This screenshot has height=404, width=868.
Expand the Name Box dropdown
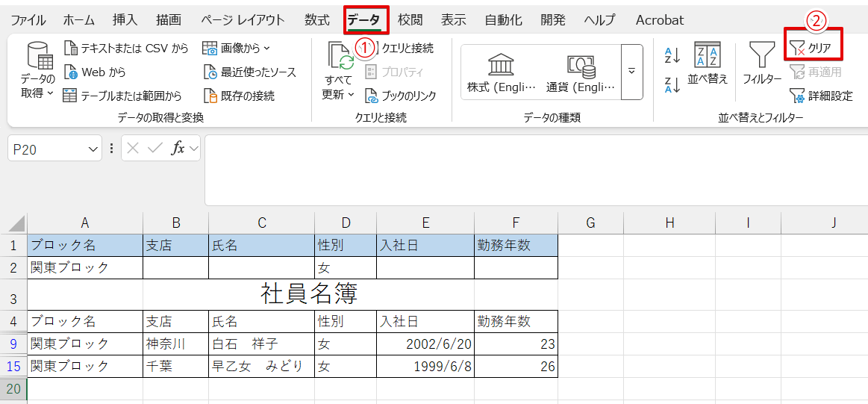(92, 149)
